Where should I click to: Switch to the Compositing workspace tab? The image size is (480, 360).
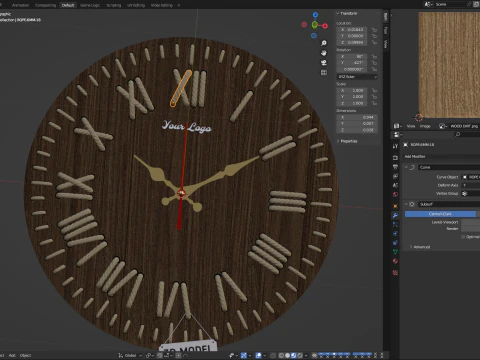45,5
